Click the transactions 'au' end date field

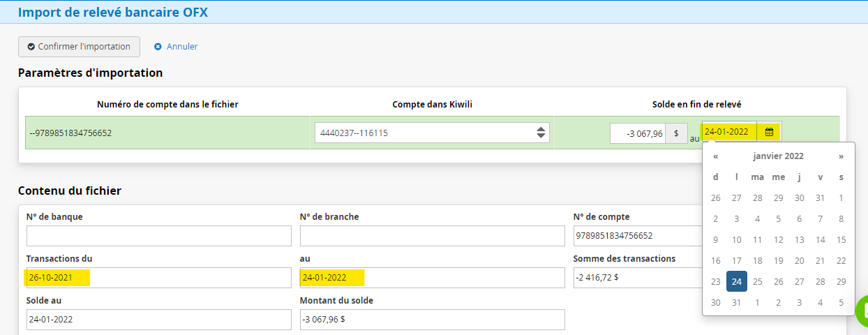[432, 278]
